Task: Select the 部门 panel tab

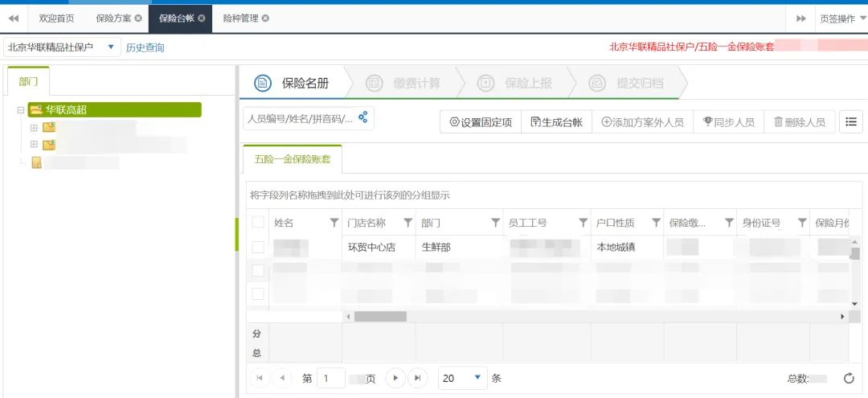Action: click(28, 81)
